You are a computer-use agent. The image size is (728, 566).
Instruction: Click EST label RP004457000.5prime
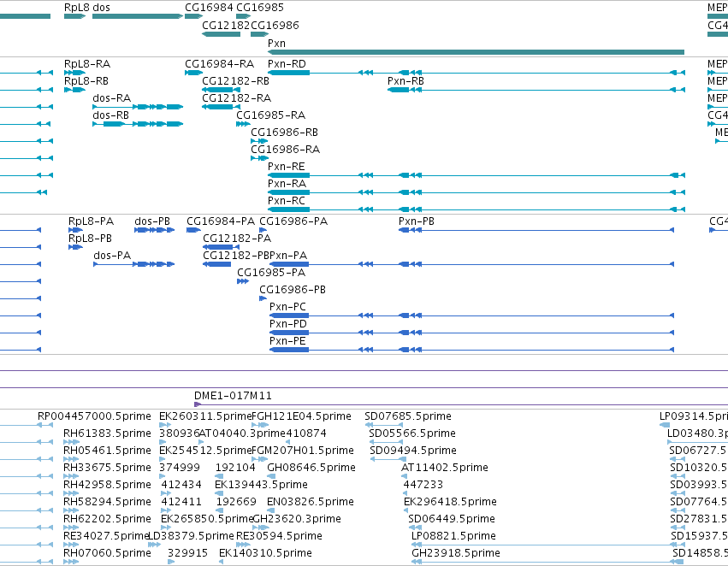point(95,416)
